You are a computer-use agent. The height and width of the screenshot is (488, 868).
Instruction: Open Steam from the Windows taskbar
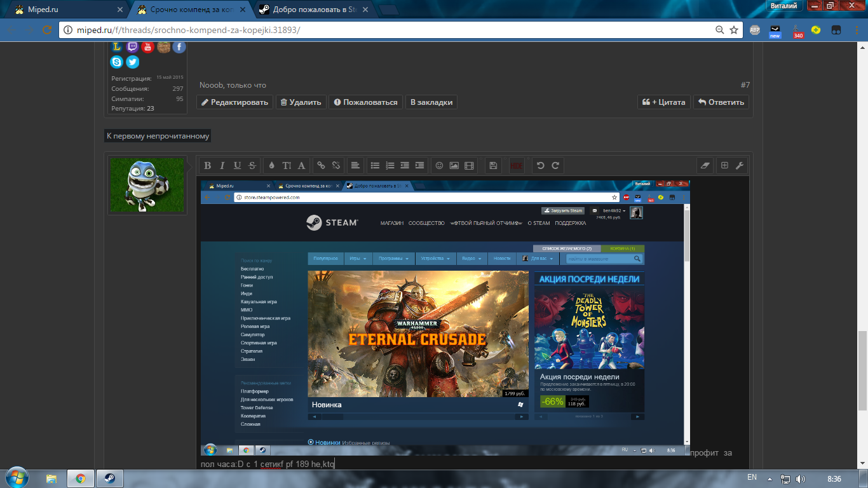[x=110, y=478]
